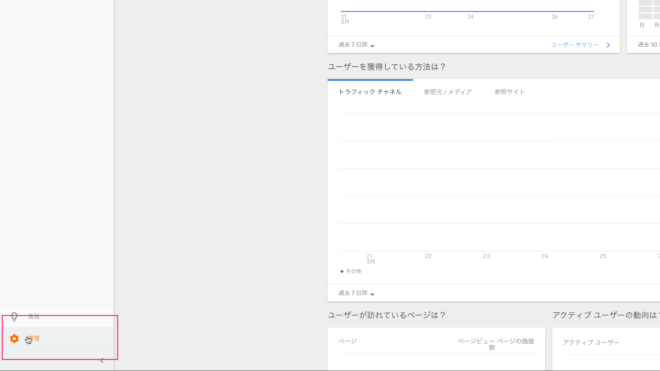Viewport: 660px width, 371px height.
Task: Click the orange 管理 gear icon
Action: (x=14, y=339)
